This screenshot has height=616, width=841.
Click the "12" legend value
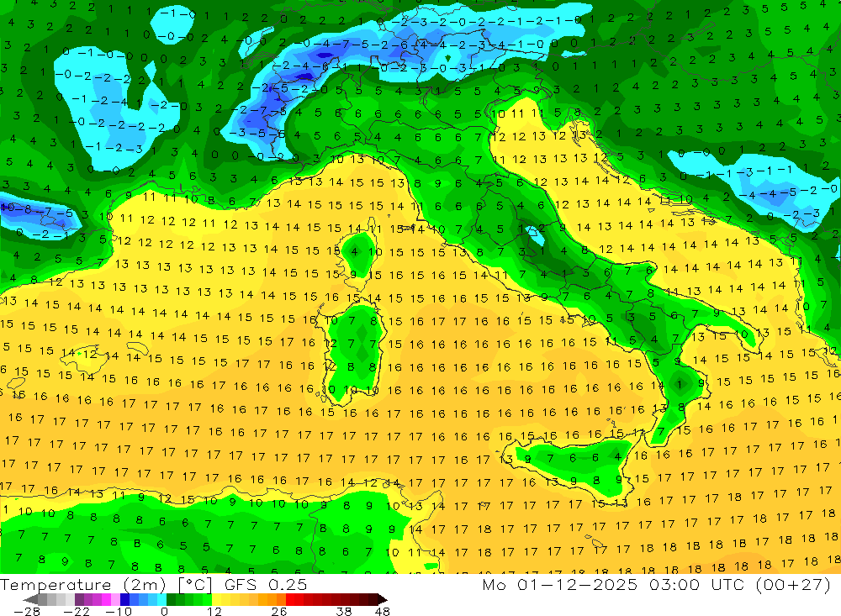214,612
